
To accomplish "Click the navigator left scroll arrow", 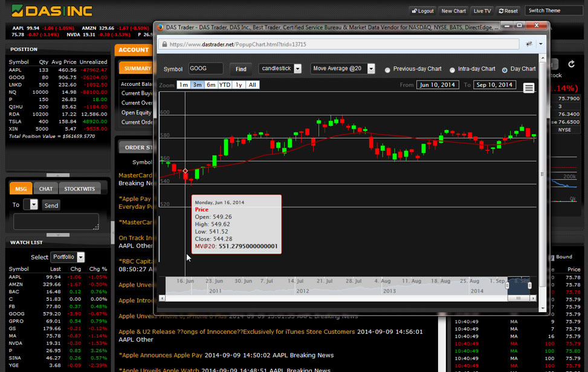I will click(162, 298).
